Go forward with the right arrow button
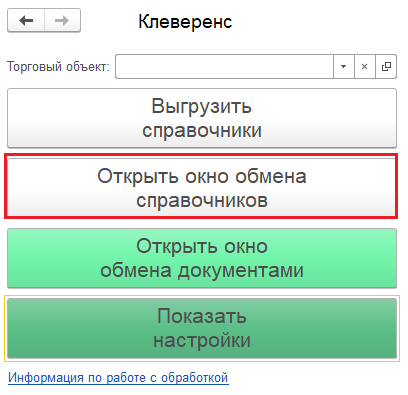The height and width of the screenshot is (395, 408). pos(62,21)
